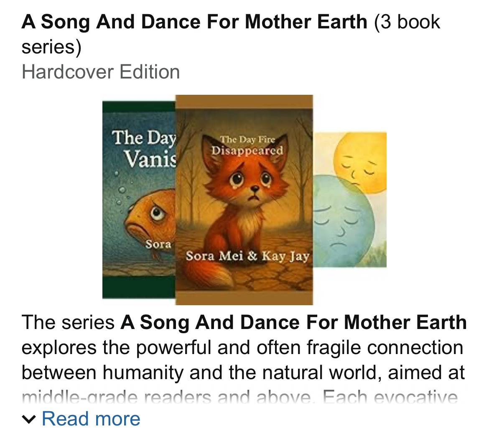Click the description line starting 'explores the powerful'
489x448 pixels.
[x=242, y=347]
